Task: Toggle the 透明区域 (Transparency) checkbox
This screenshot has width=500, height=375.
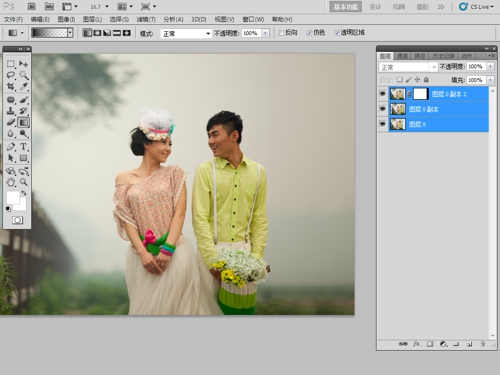Action: 337,33
